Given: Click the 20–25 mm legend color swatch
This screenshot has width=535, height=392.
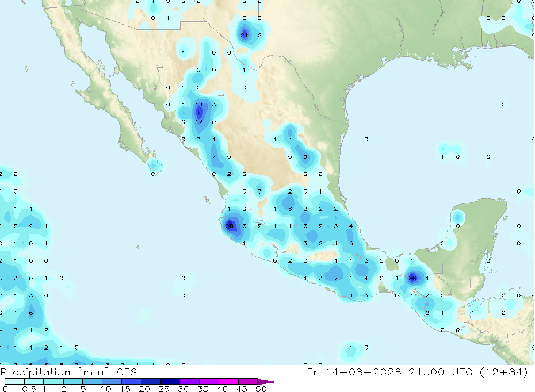Looking at the screenshot, I should [151, 381].
